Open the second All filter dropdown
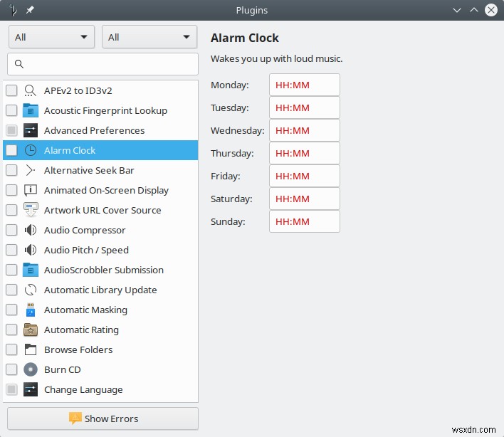Image resolution: width=504 pixels, height=437 pixels. [x=149, y=37]
